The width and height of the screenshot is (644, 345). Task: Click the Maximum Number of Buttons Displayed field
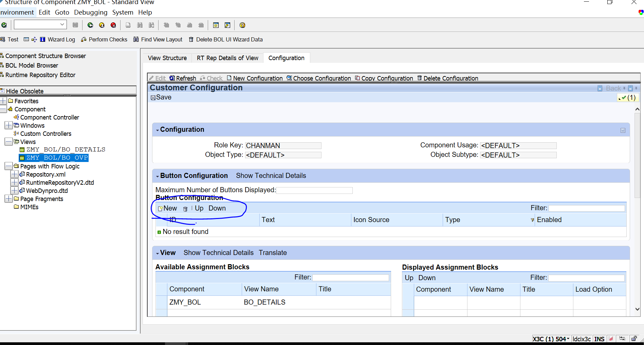pyautogui.click(x=314, y=190)
